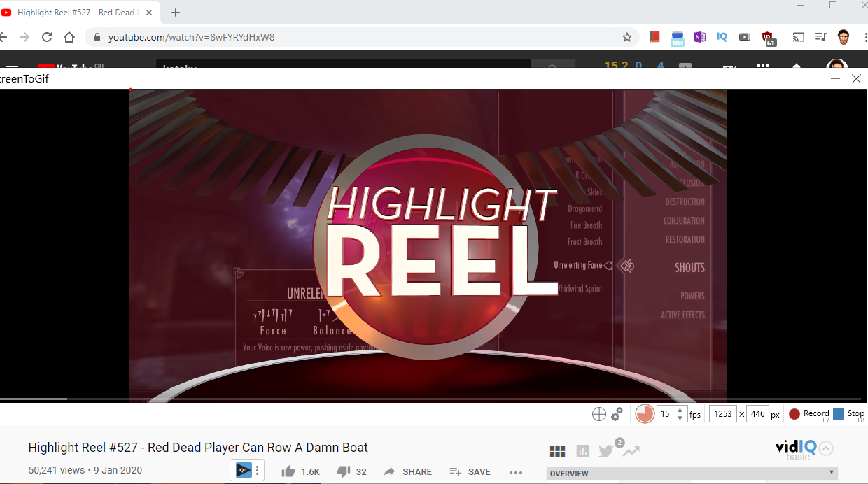Decrease the fps value with down arrow
The image size is (868, 484).
coord(680,418)
